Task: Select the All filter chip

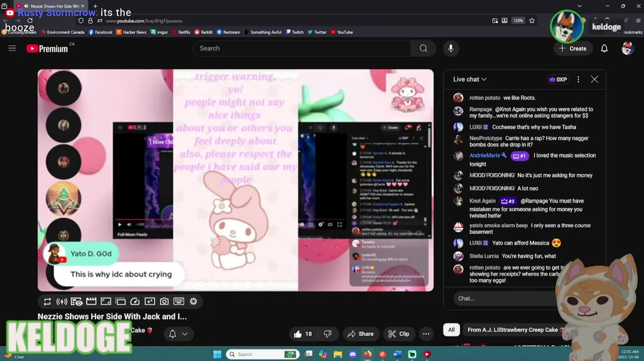Action: 451,330
